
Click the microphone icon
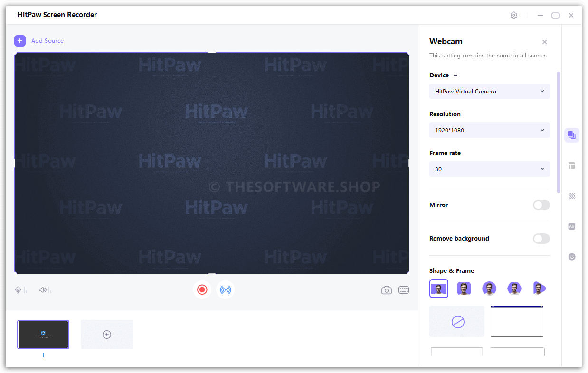tap(19, 290)
